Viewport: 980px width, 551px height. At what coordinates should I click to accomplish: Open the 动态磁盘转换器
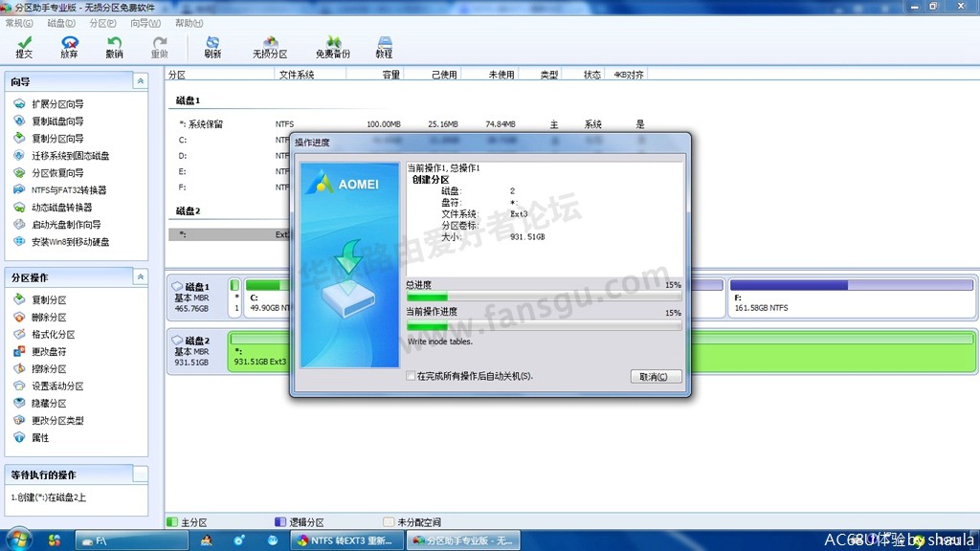54,208
